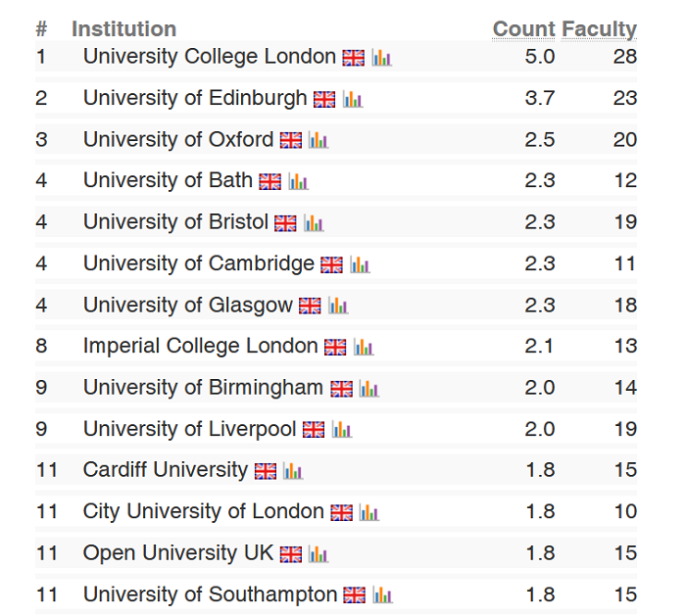Open the chart icon for University of Southampton

tap(382, 595)
